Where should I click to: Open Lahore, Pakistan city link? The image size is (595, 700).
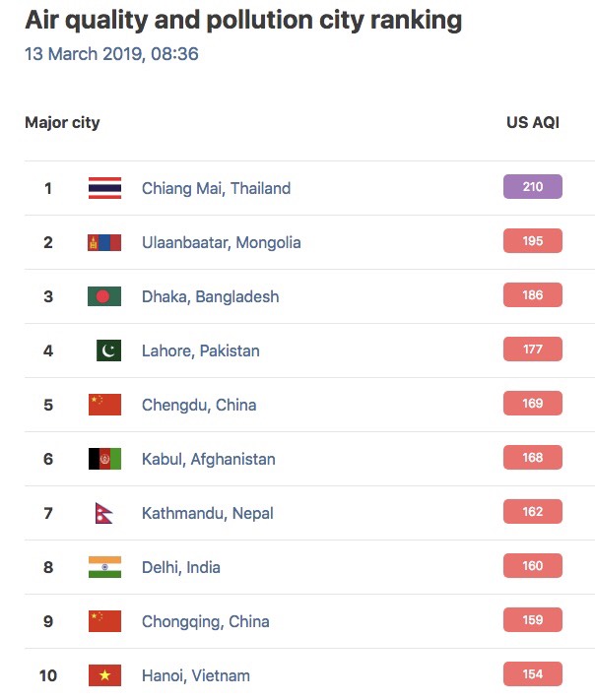coord(201,350)
